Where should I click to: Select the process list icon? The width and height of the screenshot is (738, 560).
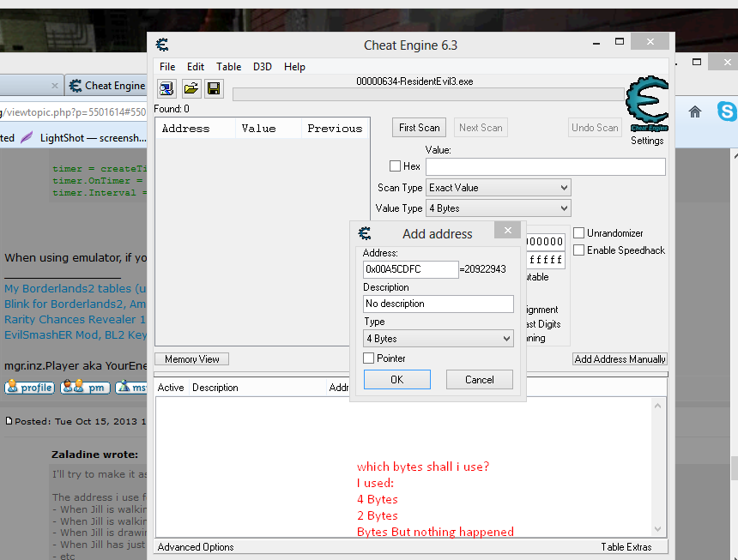click(166, 88)
